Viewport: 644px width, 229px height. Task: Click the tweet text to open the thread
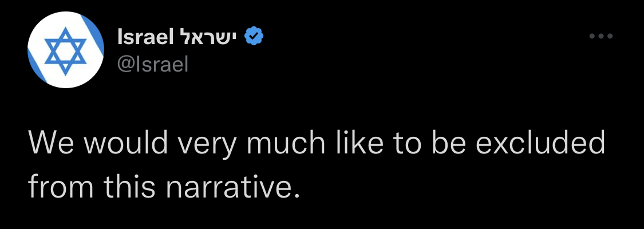pos(315,166)
